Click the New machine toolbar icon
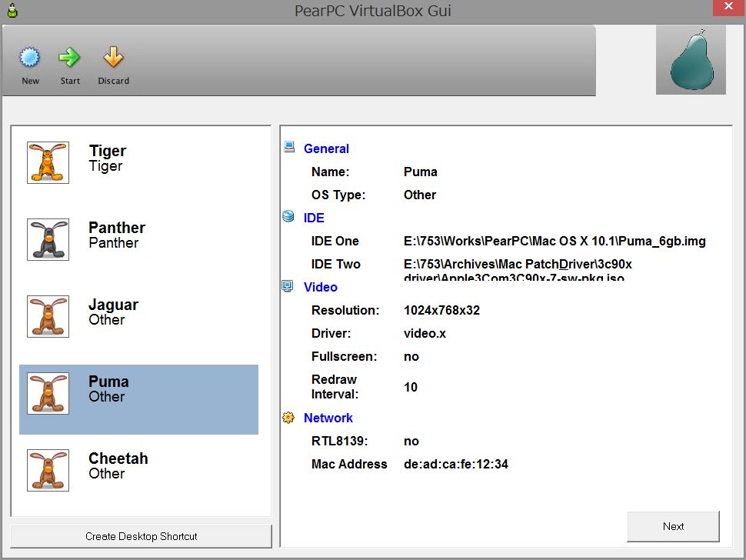Screen dimensions: 746x560 [30, 58]
